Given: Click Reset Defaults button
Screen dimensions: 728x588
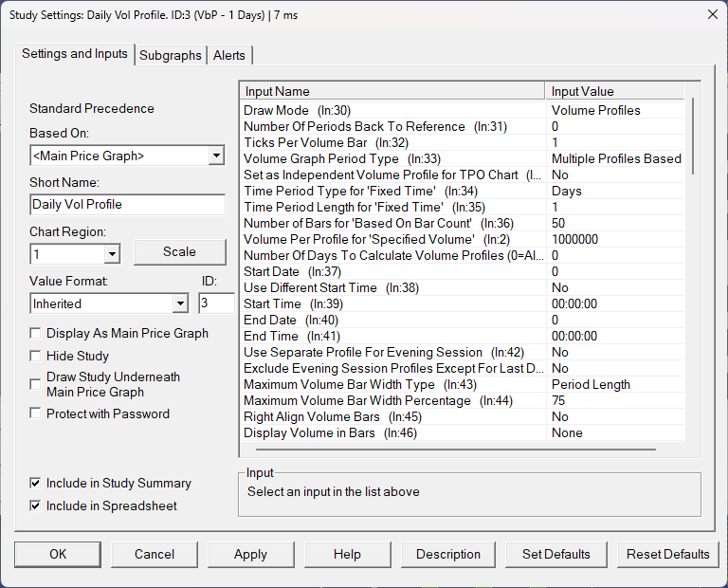Looking at the screenshot, I should tap(667, 554).
